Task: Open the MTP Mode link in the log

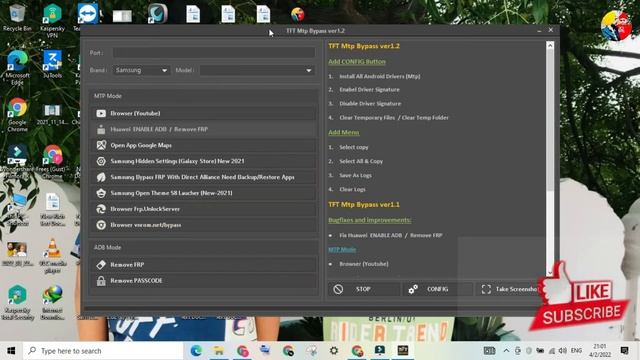Action: pos(342,249)
